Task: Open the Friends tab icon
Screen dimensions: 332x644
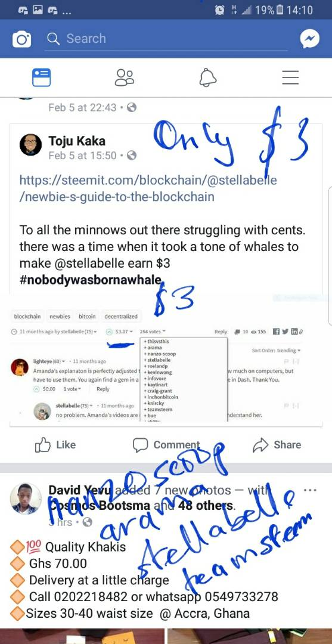Action: tap(125, 77)
